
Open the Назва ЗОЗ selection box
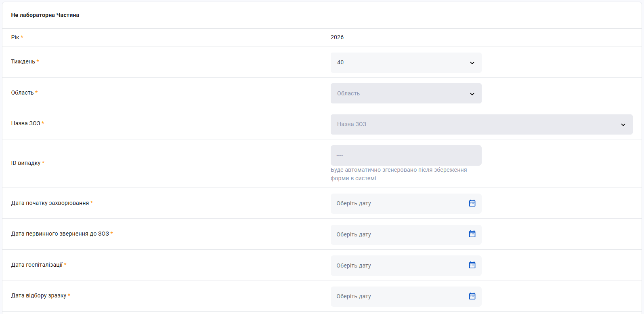[481, 124]
